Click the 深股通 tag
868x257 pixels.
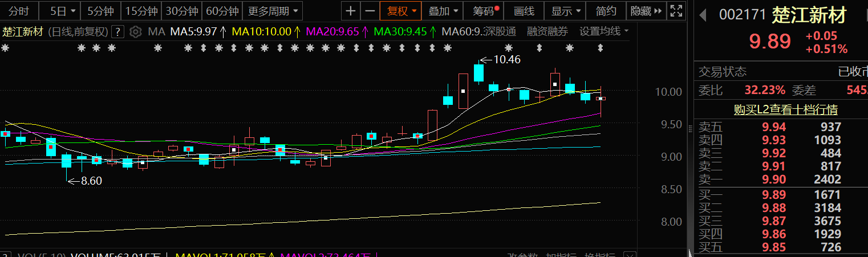(500, 31)
